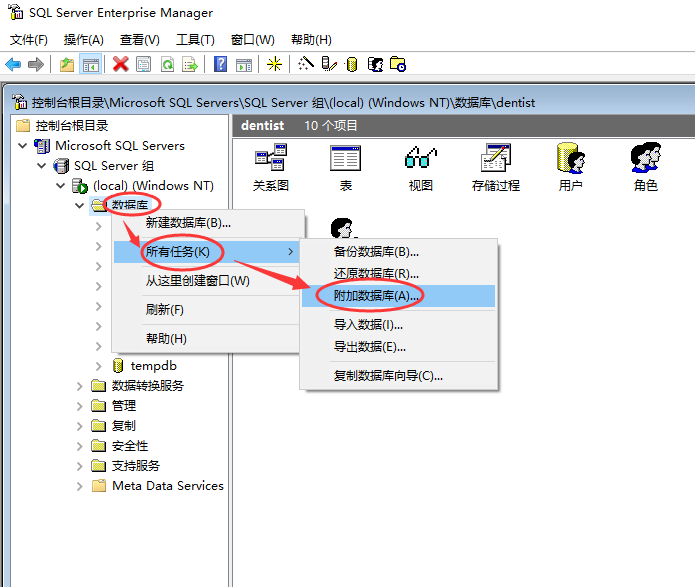
Task: Select the 复制 folder in tree
Action: tap(123, 426)
